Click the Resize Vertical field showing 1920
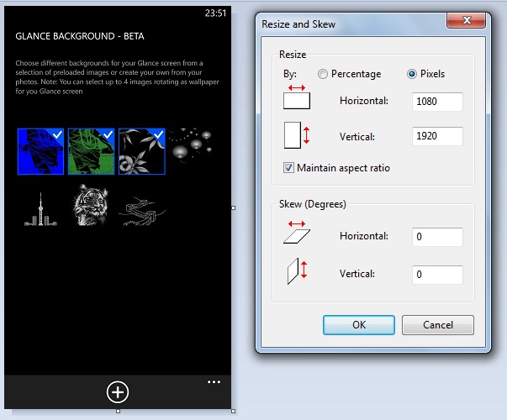This screenshot has height=420, width=507. (x=438, y=136)
